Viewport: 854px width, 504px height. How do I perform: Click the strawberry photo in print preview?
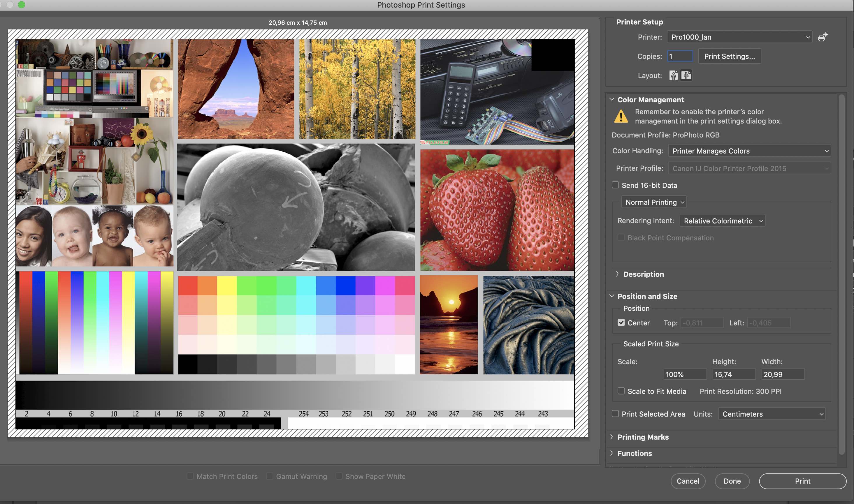click(x=497, y=210)
